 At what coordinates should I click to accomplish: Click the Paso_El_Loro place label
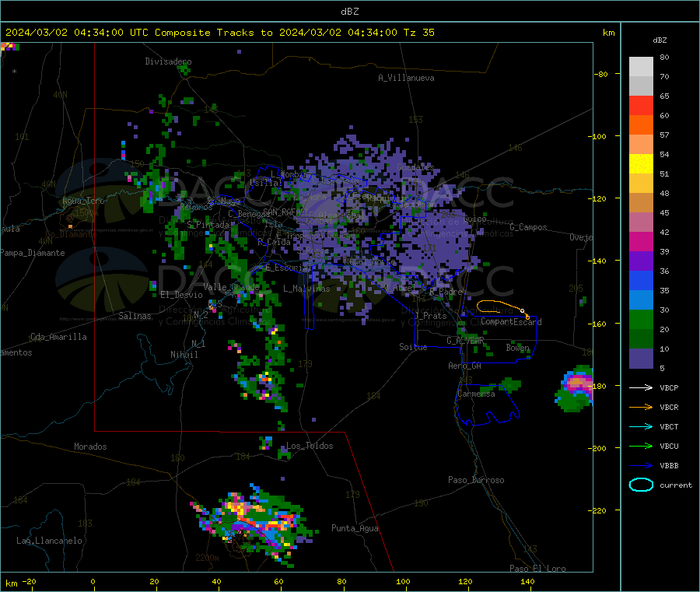coord(537,569)
